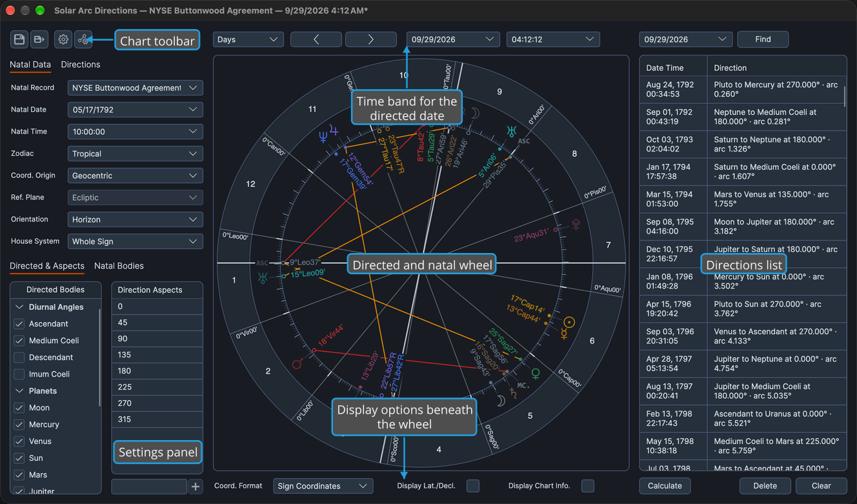The width and height of the screenshot is (857, 504).
Task: Collapse the Planets group
Action: (19, 391)
